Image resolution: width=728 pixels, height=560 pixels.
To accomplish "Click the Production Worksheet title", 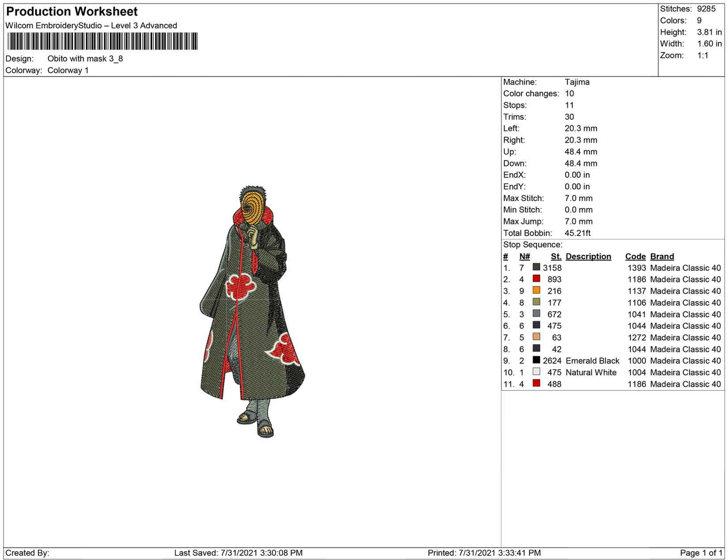I will pyautogui.click(x=72, y=12).
